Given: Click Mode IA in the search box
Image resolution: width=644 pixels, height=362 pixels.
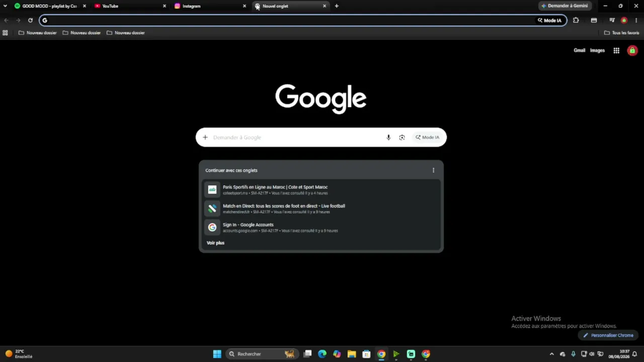Looking at the screenshot, I should tap(428, 137).
